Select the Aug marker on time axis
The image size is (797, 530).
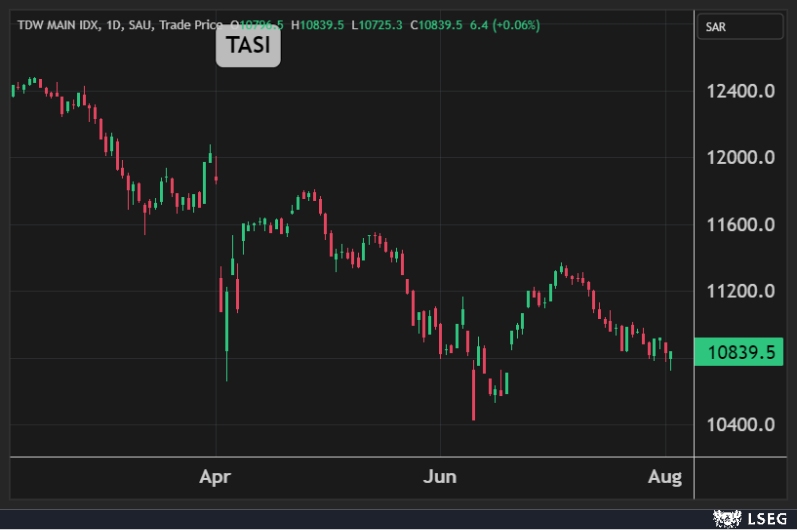pyautogui.click(x=666, y=477)
